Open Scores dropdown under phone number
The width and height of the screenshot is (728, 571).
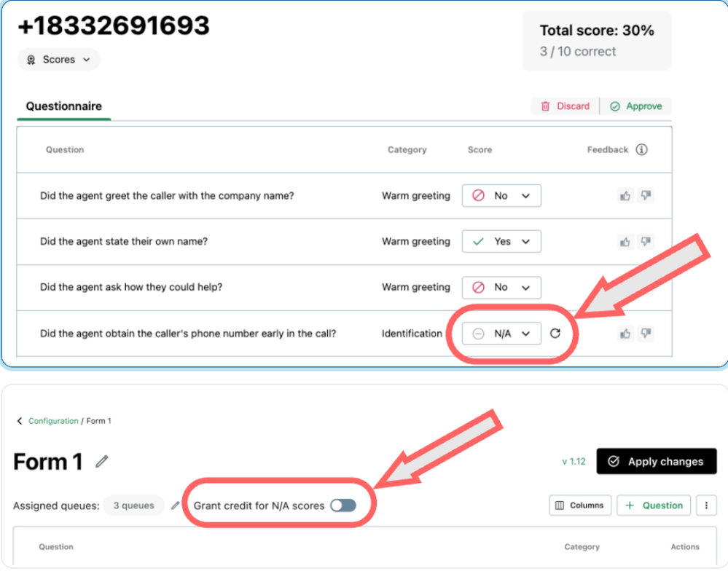(x=59, y=60)
